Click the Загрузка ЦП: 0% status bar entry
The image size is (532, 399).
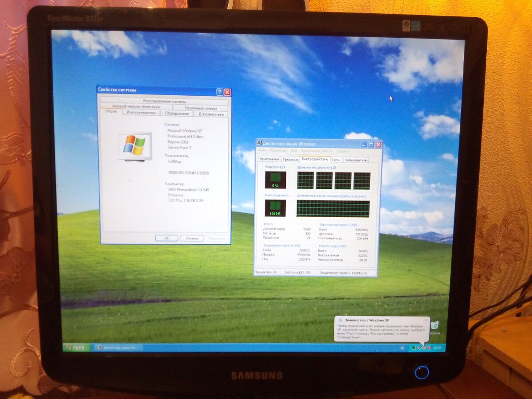[x=297, y=273]
